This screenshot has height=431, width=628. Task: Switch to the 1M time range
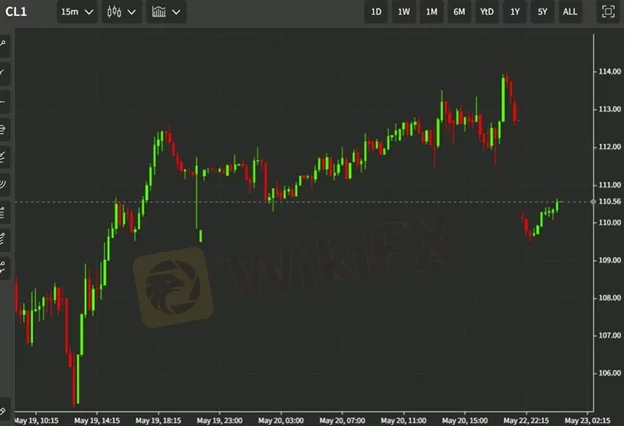431,12
